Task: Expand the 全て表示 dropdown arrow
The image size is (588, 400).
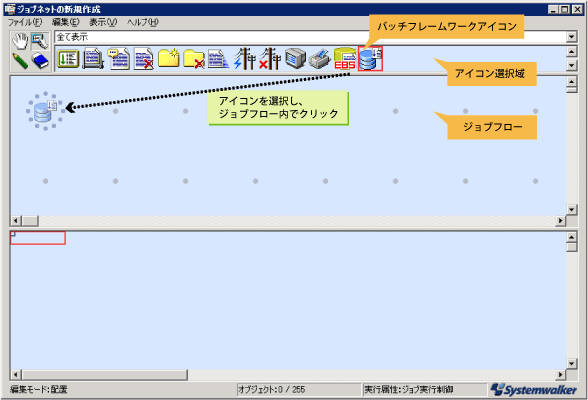Action: (572, 37)
